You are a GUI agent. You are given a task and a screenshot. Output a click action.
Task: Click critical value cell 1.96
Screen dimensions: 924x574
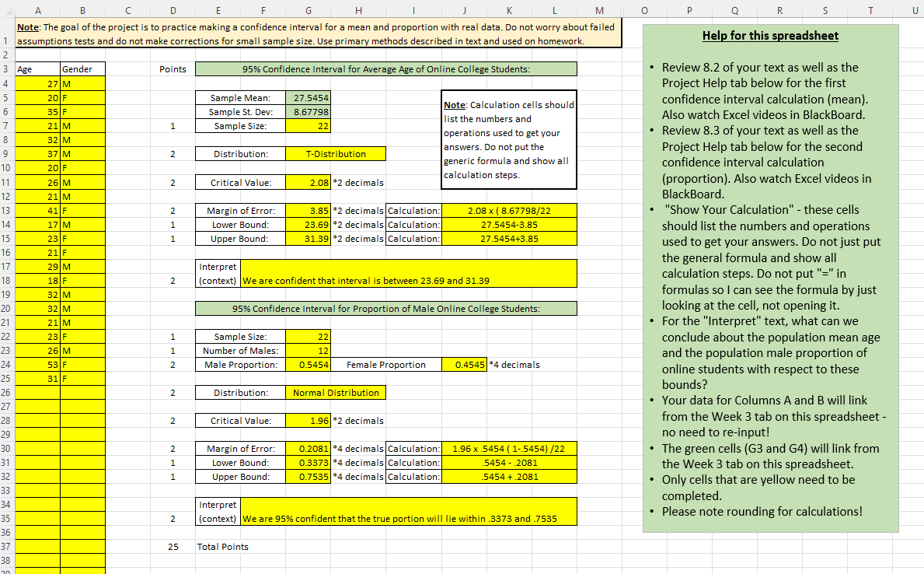tap(309, 421)
